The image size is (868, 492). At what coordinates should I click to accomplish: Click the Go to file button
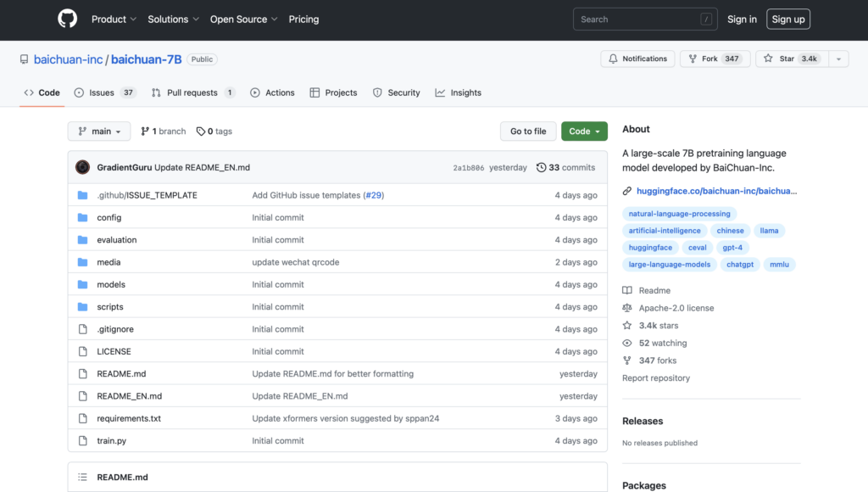click(x=528, y=131)
